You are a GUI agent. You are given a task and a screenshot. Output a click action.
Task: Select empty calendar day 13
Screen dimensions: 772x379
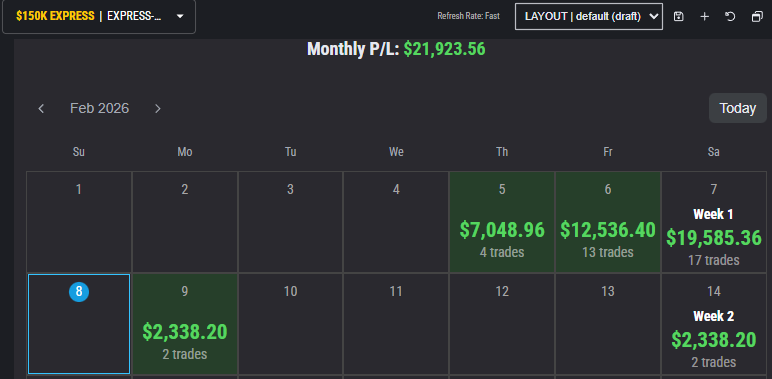click(608, 324)
